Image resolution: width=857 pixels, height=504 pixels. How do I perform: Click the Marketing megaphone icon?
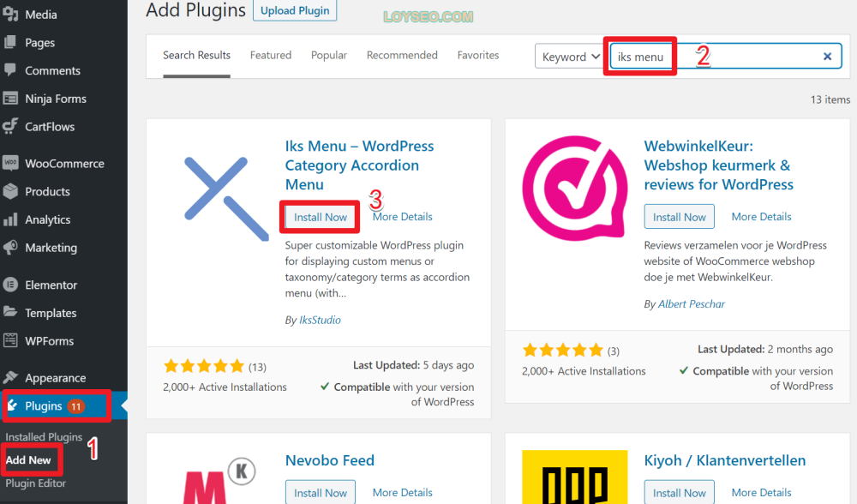(10, 247)
